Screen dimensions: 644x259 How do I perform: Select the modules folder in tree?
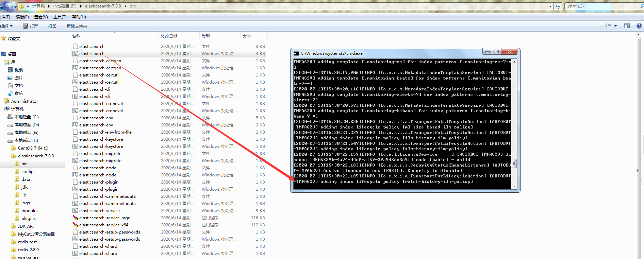pos(30,210)
